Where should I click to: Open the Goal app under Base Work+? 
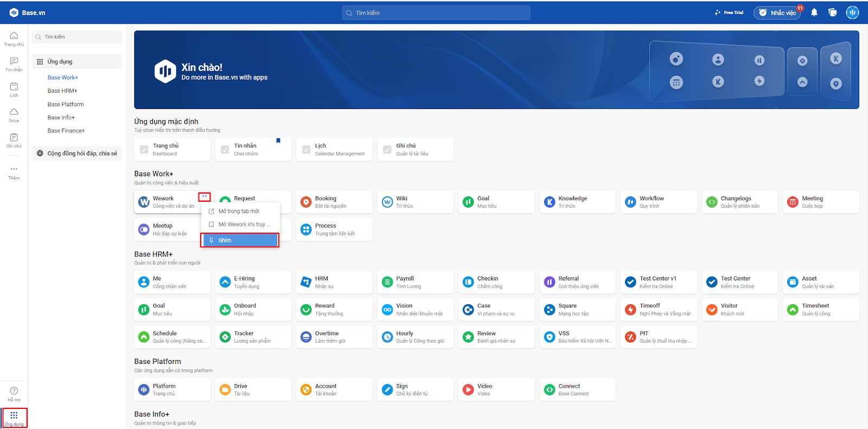click(x=496, y=202)
